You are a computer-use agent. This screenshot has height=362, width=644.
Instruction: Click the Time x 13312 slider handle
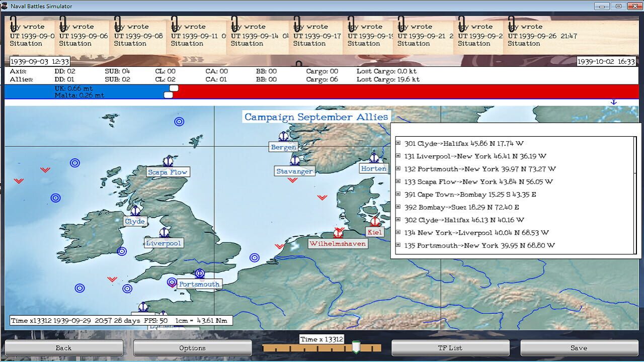click(355, 346)
